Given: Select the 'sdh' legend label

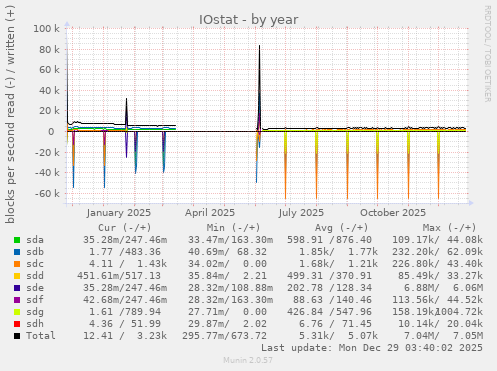Looking at the screenshot, I should (35, 324).
